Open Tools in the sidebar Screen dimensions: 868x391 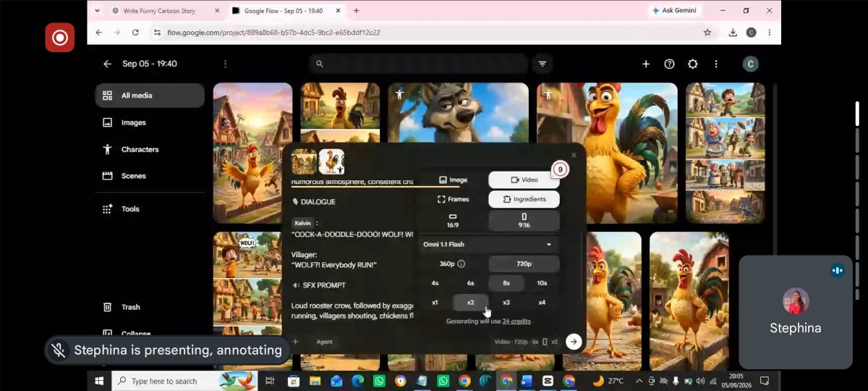[x=150, y=209]
